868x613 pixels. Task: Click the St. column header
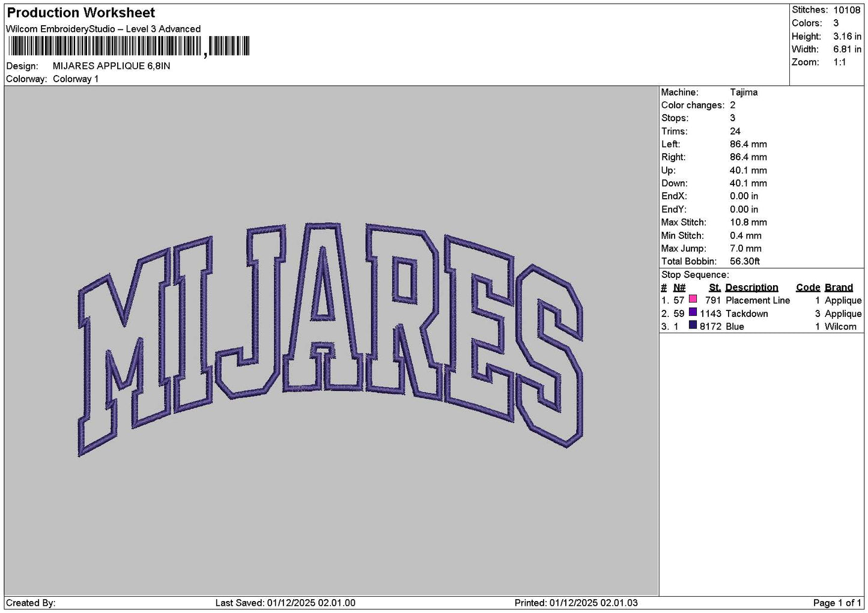coord(715,288)
